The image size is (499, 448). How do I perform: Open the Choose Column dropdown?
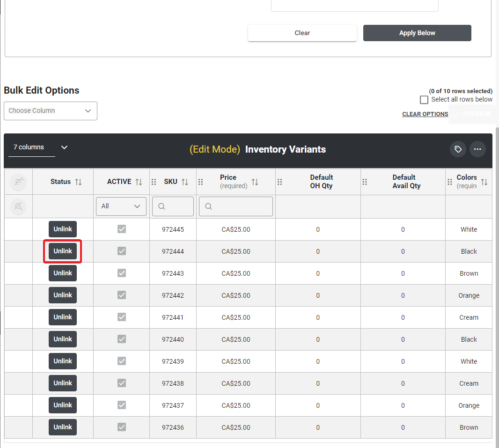(51, 111)
